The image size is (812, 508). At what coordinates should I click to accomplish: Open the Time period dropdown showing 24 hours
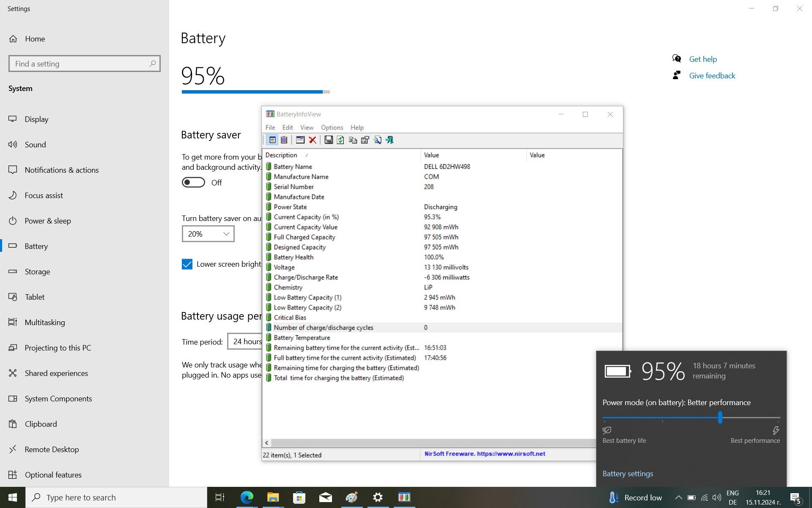coord(245,341)
